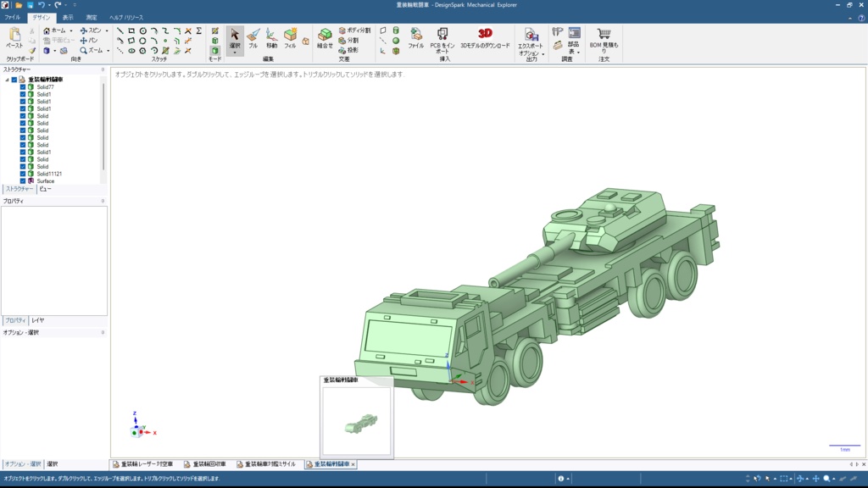Image resolution: width=868 pixels, height=488 pixels.
Task: Select the 移動 (Move) tool
Action: [x=271, y=38]
